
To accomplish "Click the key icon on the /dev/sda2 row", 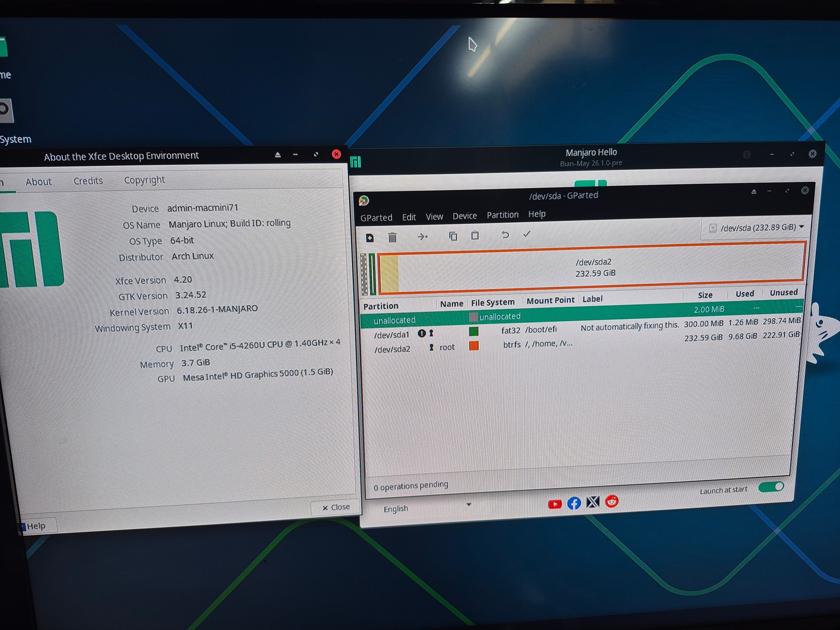I will pyautogui.click(x=431, y=347).
